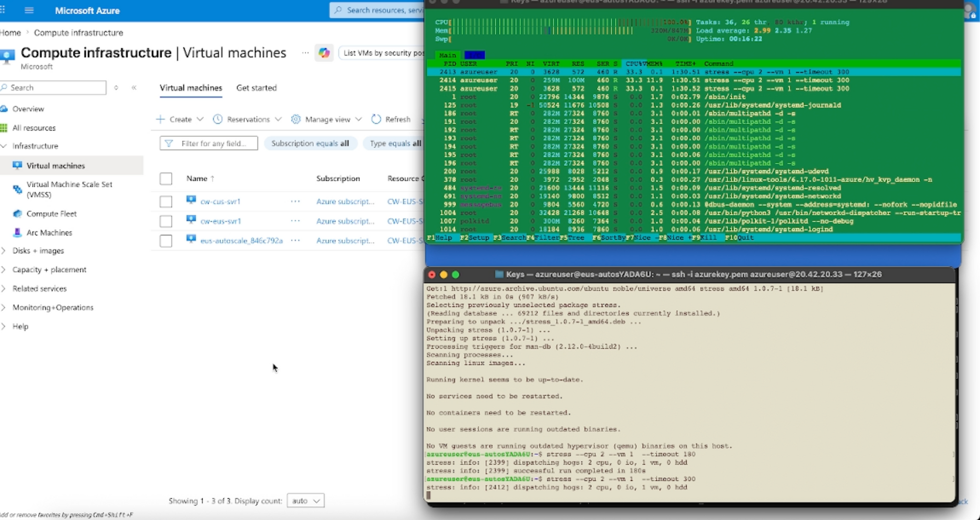This screenshot has height=520, width=980.
Task: Open the Display count auto dropdown
Action: click(306, 501)
